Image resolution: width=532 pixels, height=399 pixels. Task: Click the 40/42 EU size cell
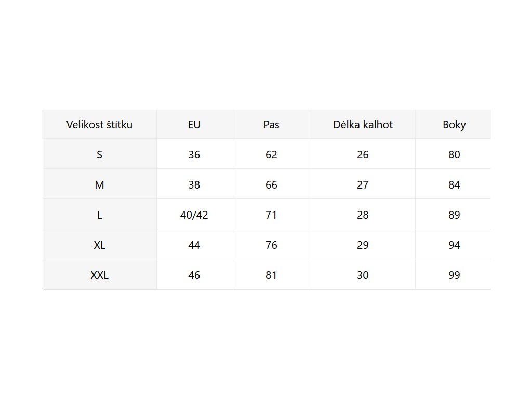pos(194,215)
